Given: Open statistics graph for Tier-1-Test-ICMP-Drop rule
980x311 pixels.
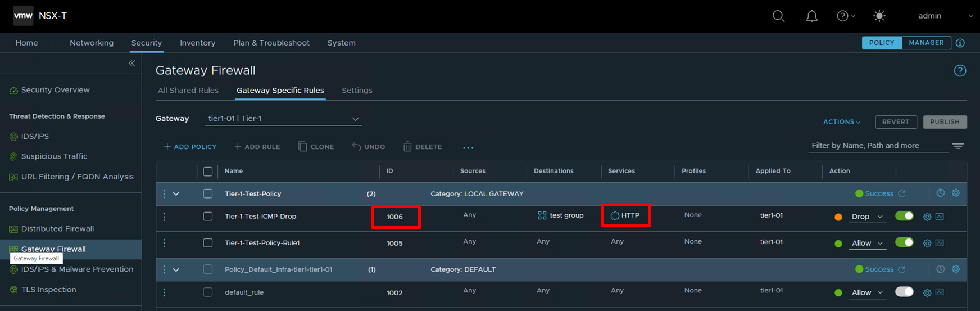Looking at the screenshot, I should tap(940, 217).
